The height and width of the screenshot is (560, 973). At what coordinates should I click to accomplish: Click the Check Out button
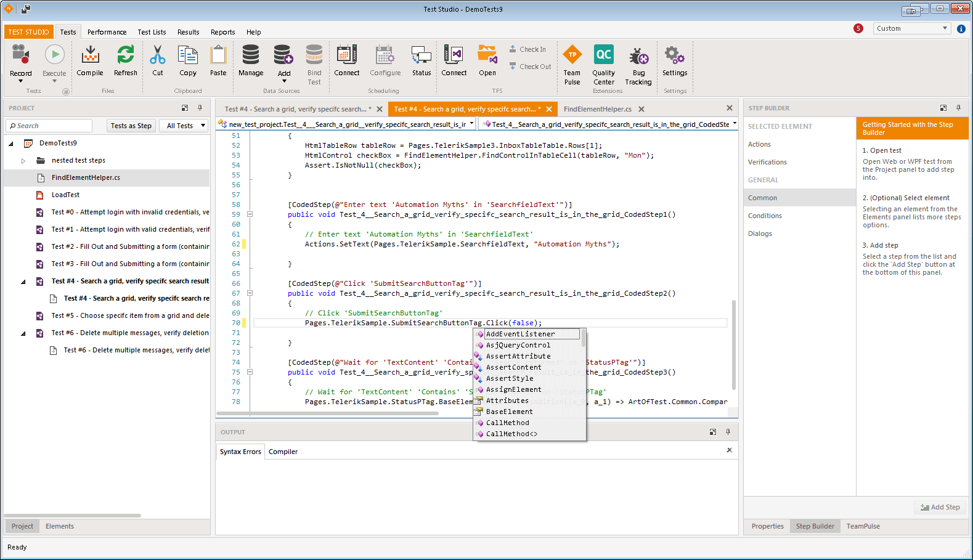coord(531,67)
